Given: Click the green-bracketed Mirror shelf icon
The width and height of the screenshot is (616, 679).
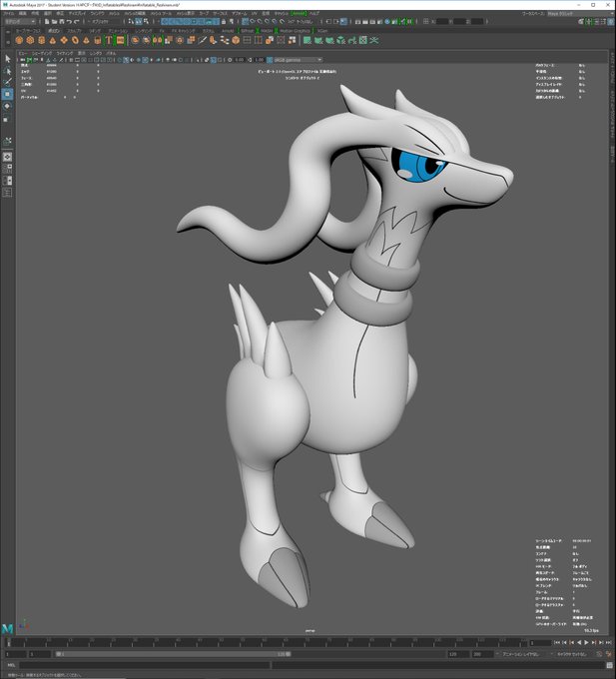Looking at the screenshot, I should tap(157, 40).
